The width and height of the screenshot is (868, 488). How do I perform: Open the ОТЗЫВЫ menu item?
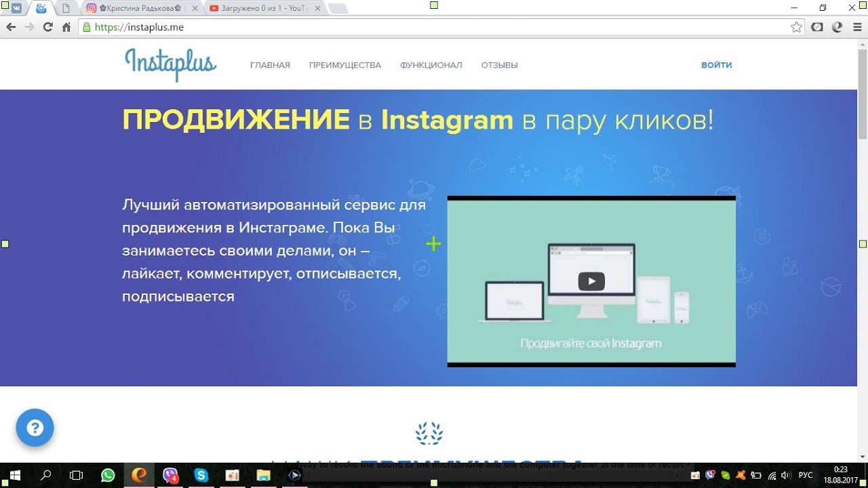coord(500,65)
